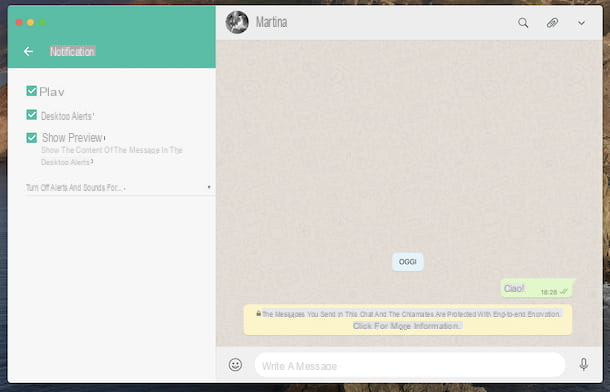Screen dimensions: 610x392
Task: Click For More Information about encryption
Action: tap(407, 326)
